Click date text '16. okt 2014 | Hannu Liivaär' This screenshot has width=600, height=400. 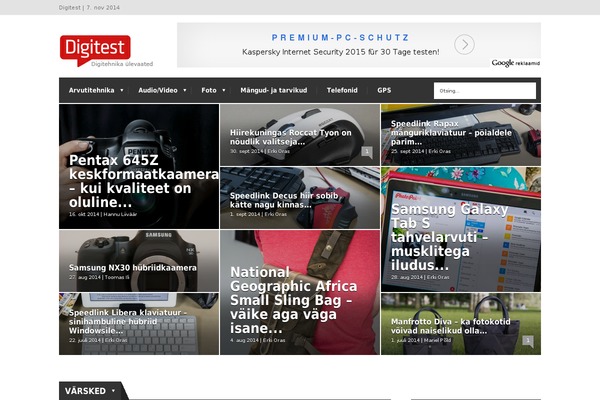pos(103,214)
